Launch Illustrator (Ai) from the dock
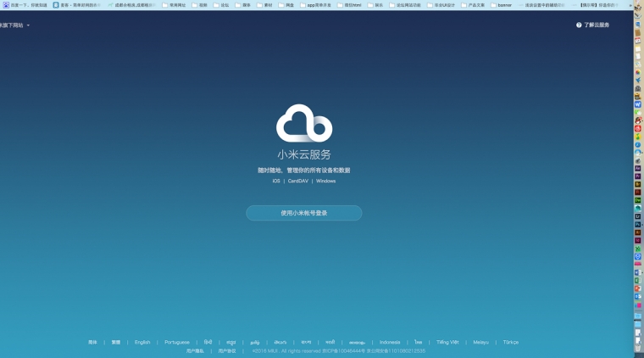The width and height of the screenshot is (644, 358). point(638,232)
